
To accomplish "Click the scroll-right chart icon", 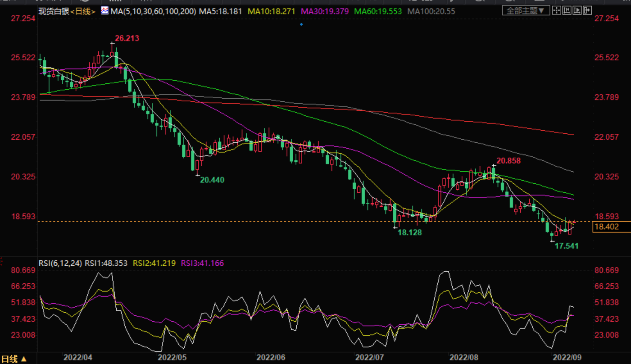I will pos(587,11).
